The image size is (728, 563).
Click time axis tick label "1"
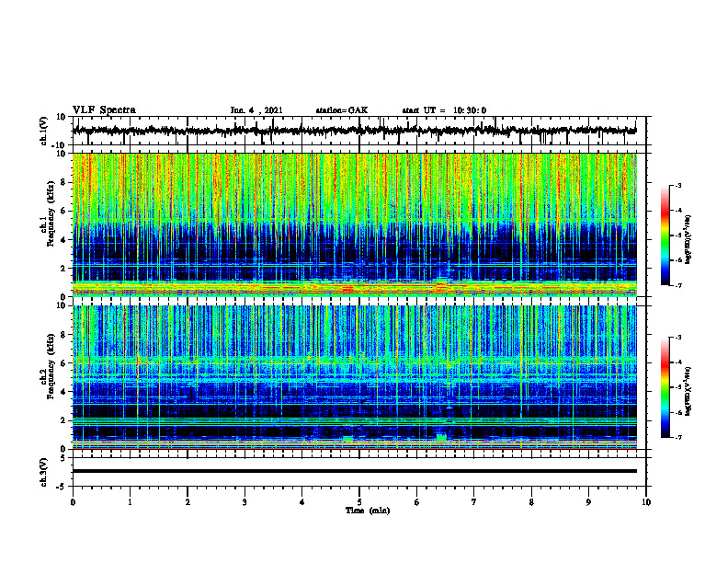coord(130,502)
